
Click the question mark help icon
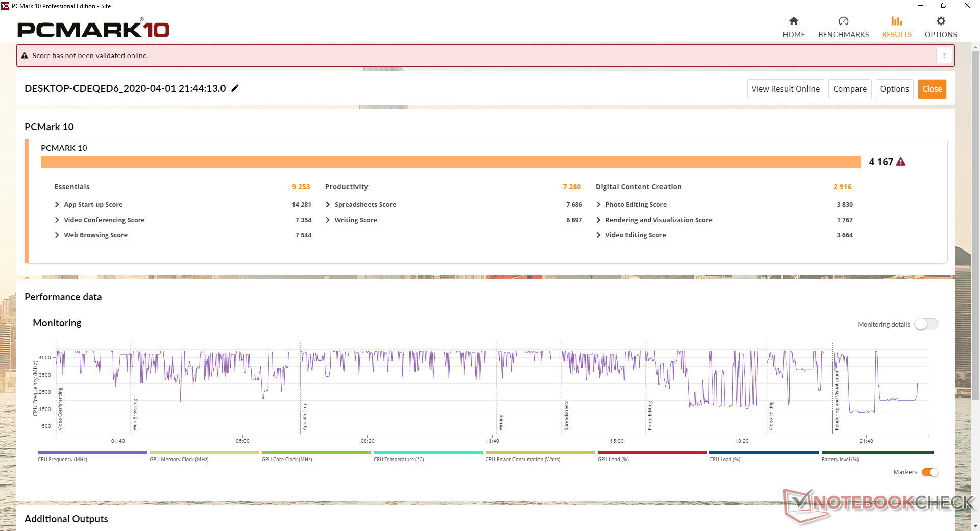[944, 55]
